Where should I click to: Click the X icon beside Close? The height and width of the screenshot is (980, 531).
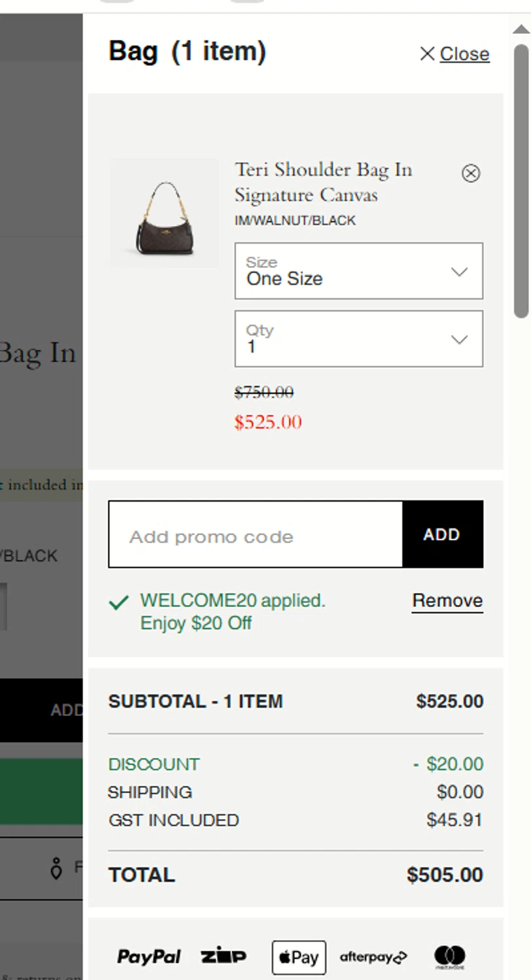click(427, 54)
